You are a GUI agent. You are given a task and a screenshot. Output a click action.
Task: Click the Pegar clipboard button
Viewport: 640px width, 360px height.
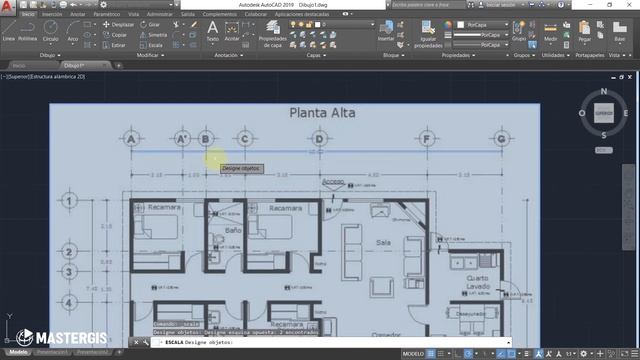pos(584,31)
